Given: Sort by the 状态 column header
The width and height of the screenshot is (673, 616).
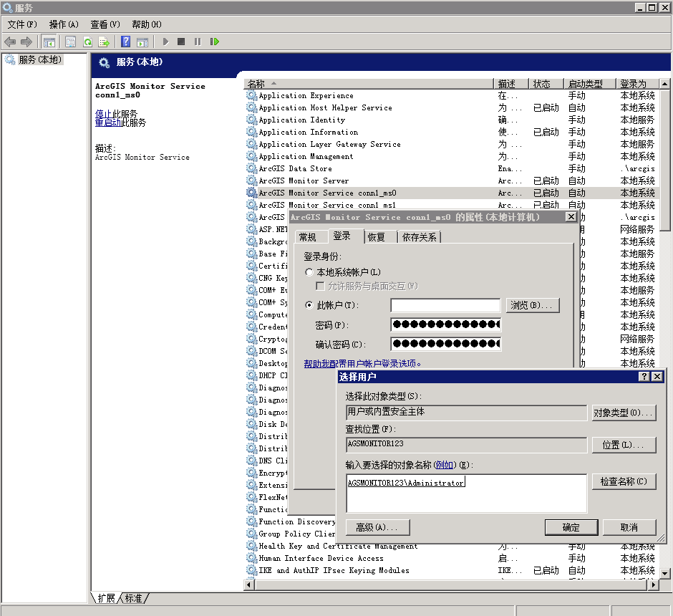Looking at the screenshot, I should point(546,84).
